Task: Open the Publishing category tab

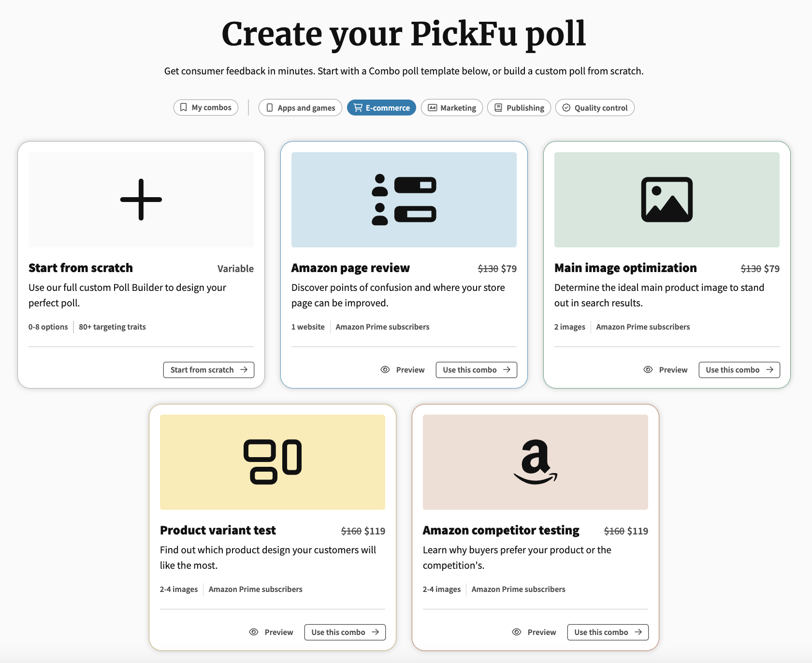Action: pyautogui.click(x=519, y=108)
